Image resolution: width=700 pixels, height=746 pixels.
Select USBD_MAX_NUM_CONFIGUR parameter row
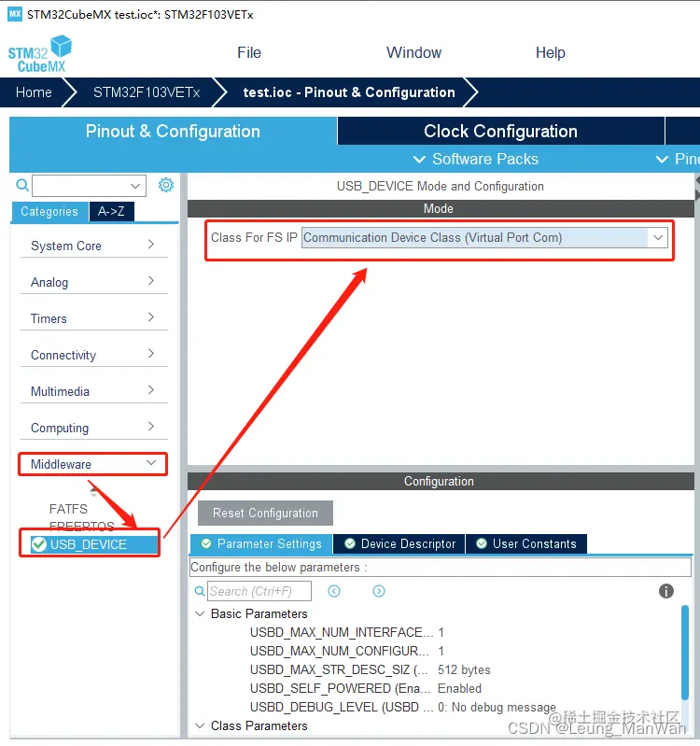[x=347, y=651]
